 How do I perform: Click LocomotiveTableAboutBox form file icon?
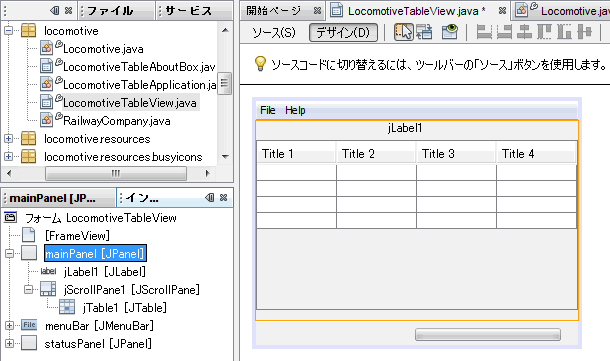(46, 67)
